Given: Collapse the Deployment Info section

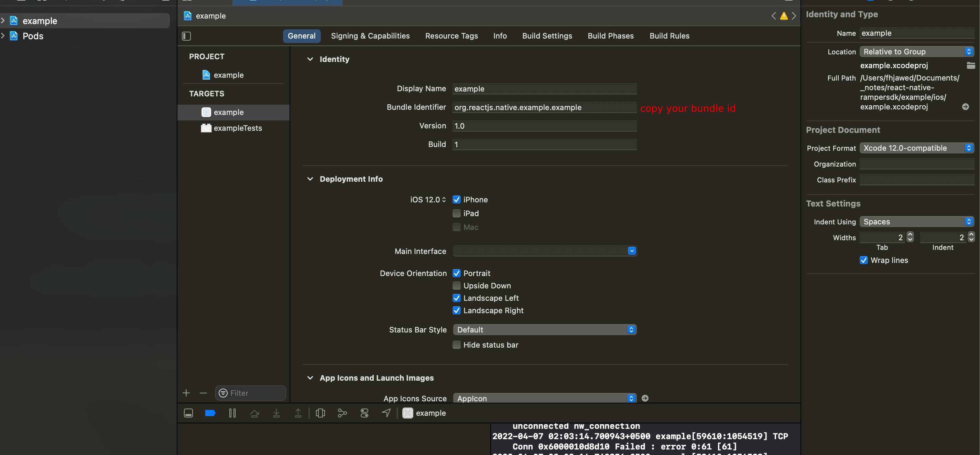Looking at the screenshot, I should click(310, 179).
